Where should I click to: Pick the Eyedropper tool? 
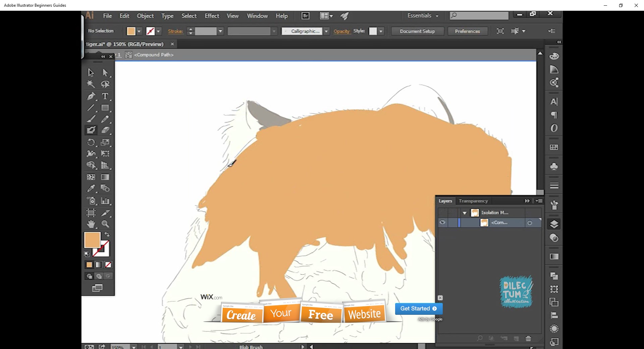(x=91, y=189)
